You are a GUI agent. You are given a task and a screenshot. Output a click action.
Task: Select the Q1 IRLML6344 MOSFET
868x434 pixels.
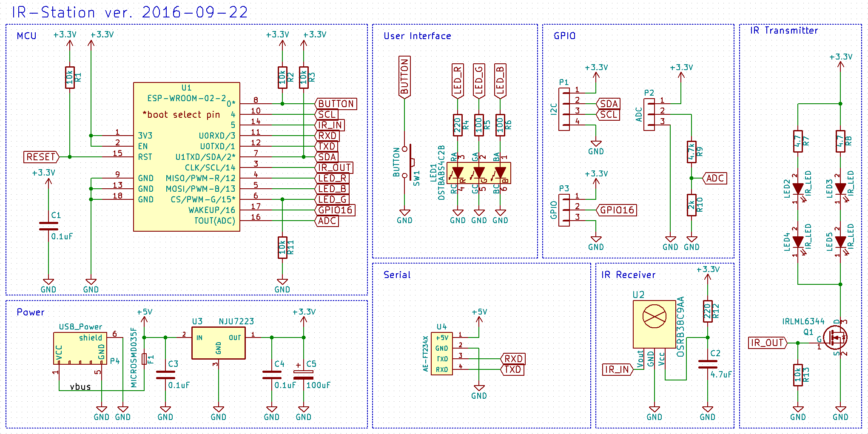(835, 338)
